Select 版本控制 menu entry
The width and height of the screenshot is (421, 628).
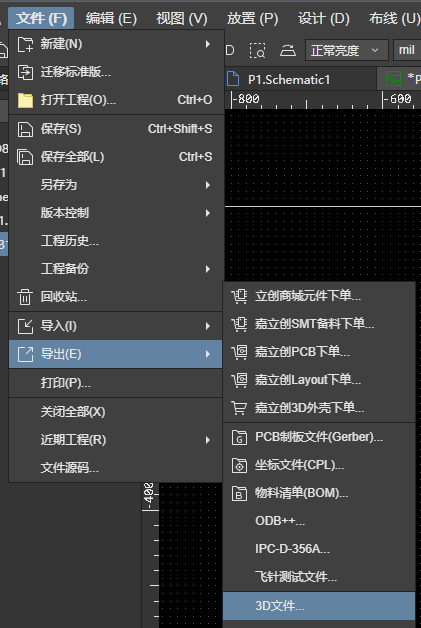(x=116, y=213)
